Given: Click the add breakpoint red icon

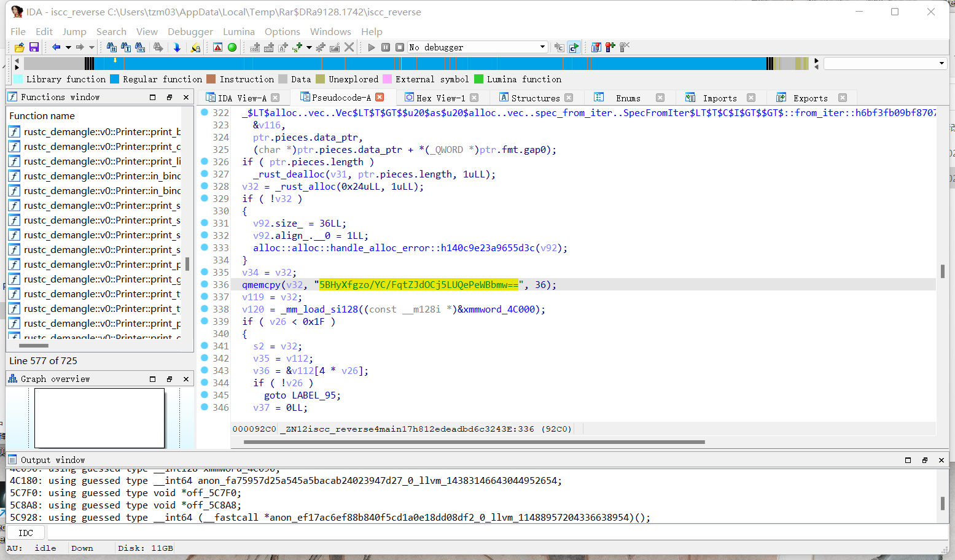Looking at the screenshot, I should pos(610,47).
